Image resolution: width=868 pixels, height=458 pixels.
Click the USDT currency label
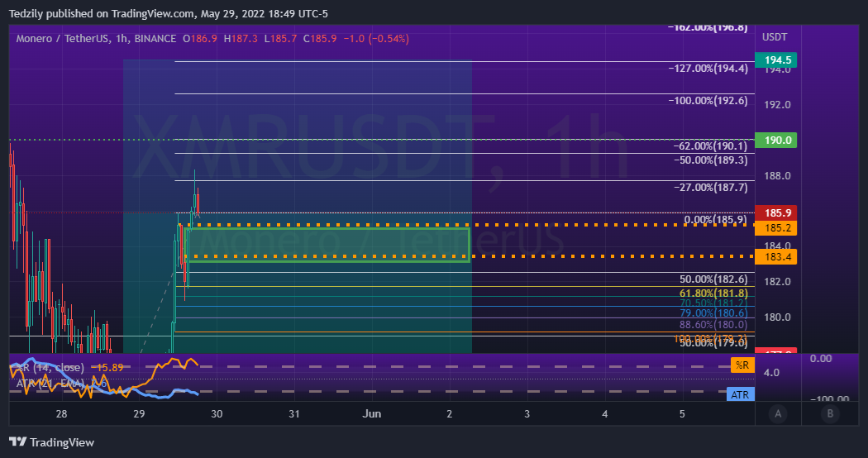pos(775,37)
